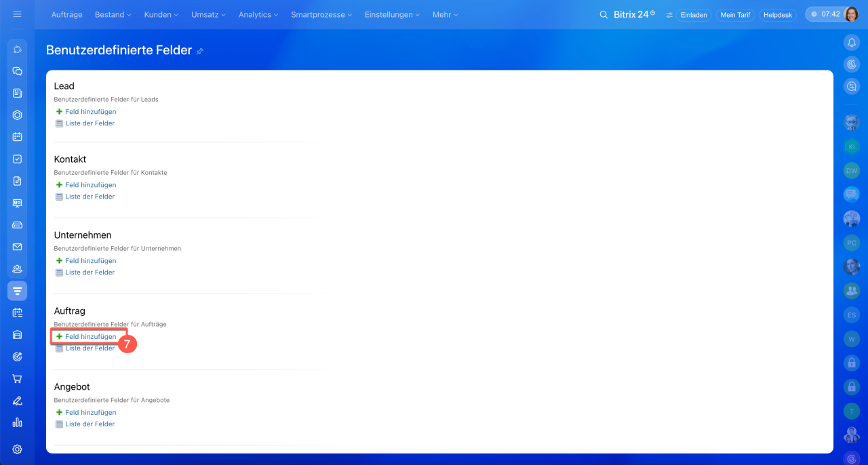Click the Einladen button
Image resolution: width=868 pixels, height=465 pixels.
pos(694,15)
